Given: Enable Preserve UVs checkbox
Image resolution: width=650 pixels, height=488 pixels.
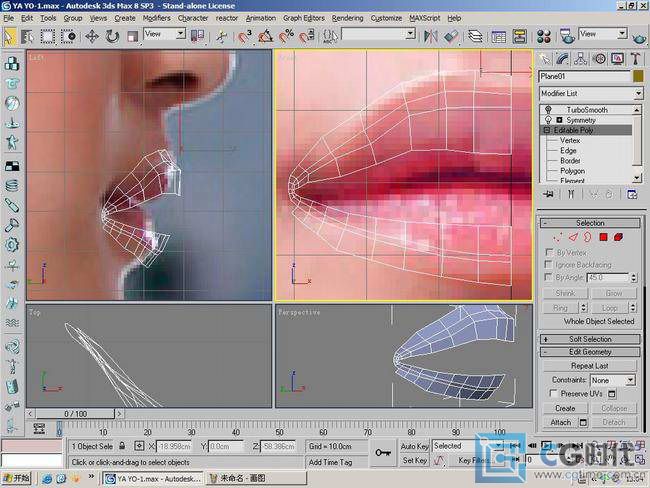Looking at the screenshot, I should pyautogui.click(x=553, y=393).
